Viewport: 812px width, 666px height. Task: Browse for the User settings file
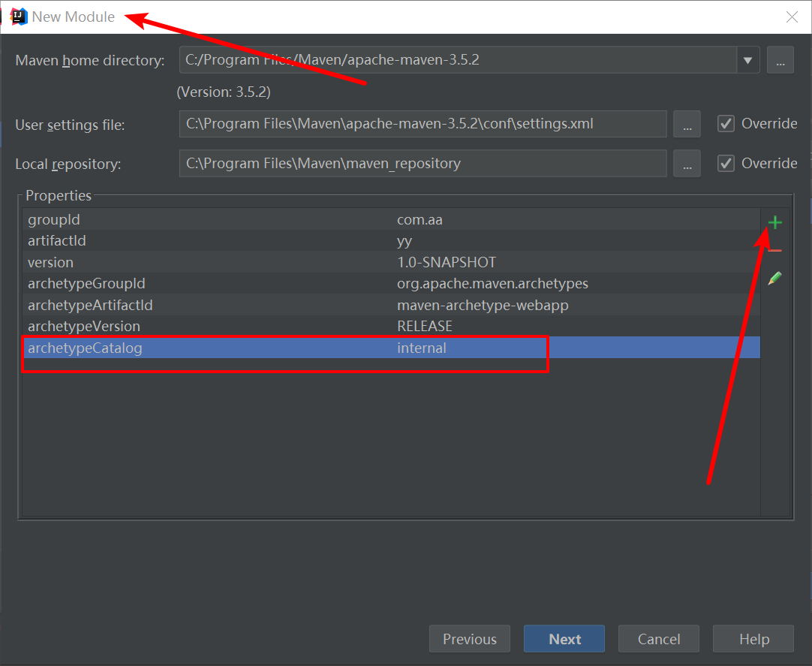tap(687, 124)
